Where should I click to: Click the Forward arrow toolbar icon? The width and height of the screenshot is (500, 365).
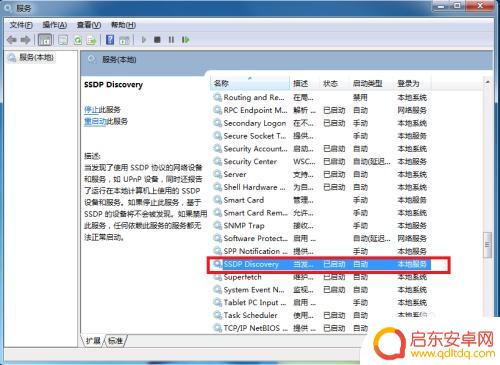[25, 40]
